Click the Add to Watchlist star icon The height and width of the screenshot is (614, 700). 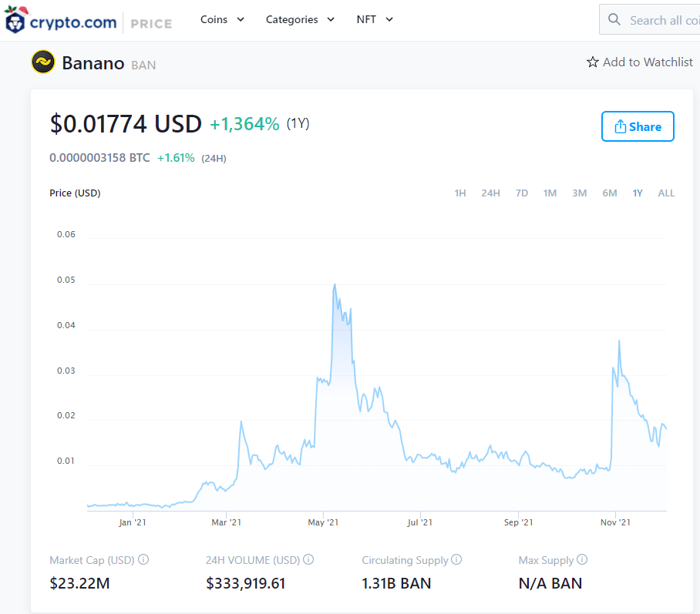[x=592, y=62]
